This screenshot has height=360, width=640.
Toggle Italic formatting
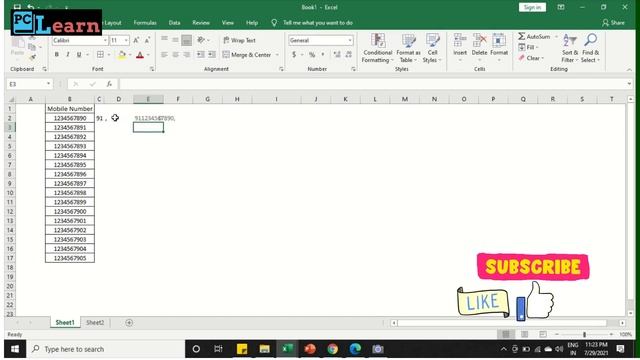coord(68,54)
